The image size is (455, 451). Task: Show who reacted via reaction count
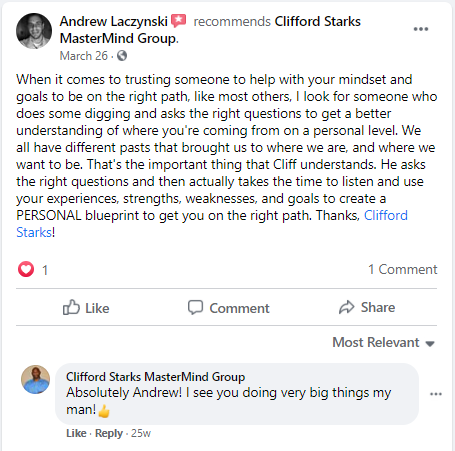coord(45,270)
